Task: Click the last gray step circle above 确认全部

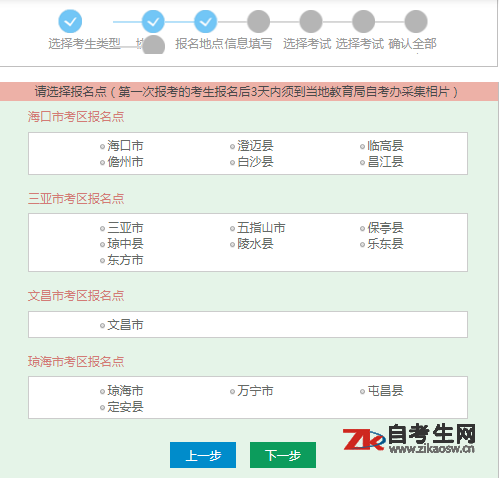Action: (x=416, y=22)
